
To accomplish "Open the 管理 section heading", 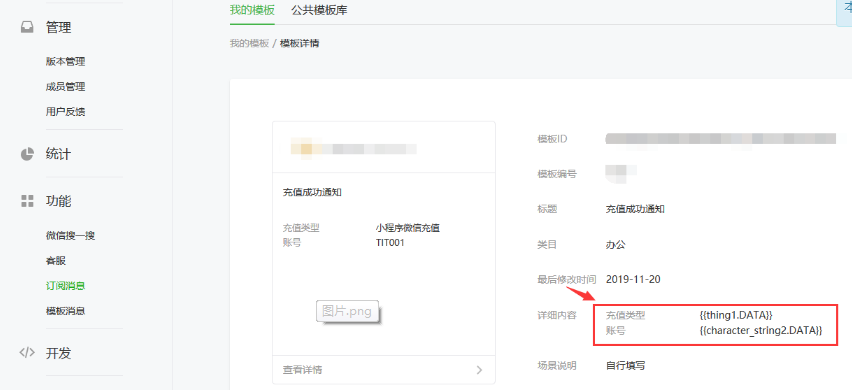I will click(x=59, y=27).
